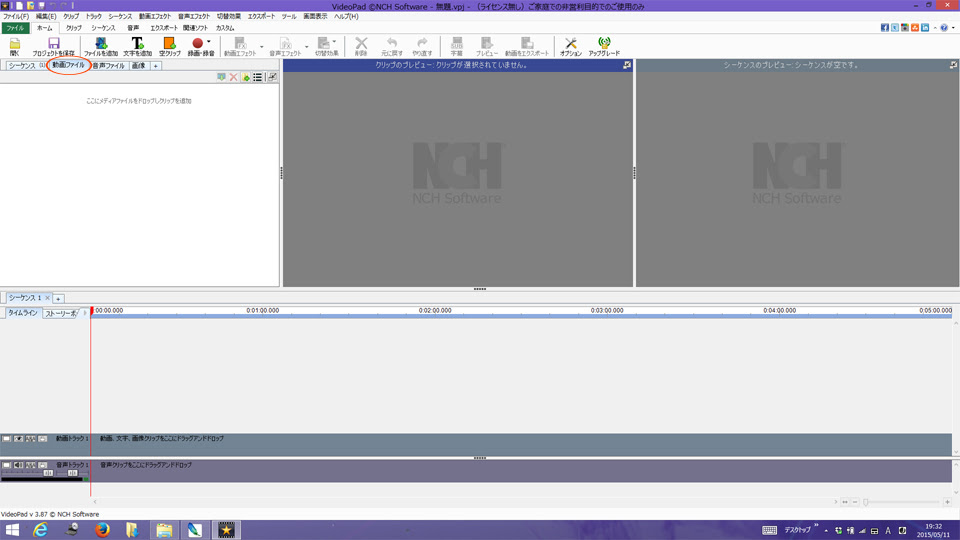The height and width of the screenshot is (540, 960).
Task: Switch to ストーリーボード view tab
Action: click(61, 313)
